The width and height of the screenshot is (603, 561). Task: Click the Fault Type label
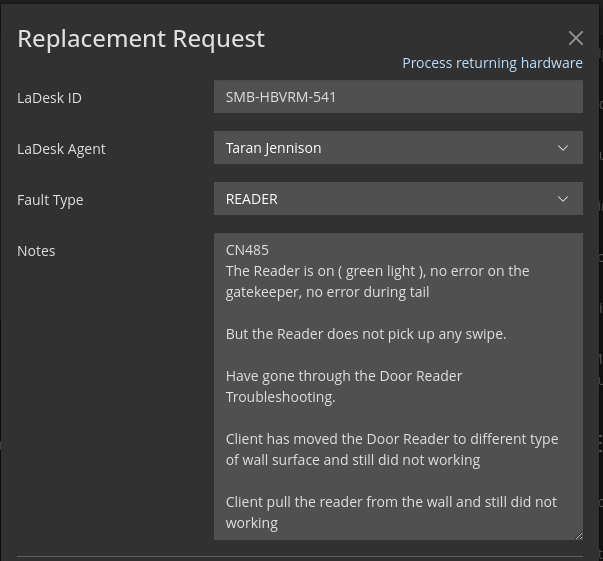coord(50,200)
